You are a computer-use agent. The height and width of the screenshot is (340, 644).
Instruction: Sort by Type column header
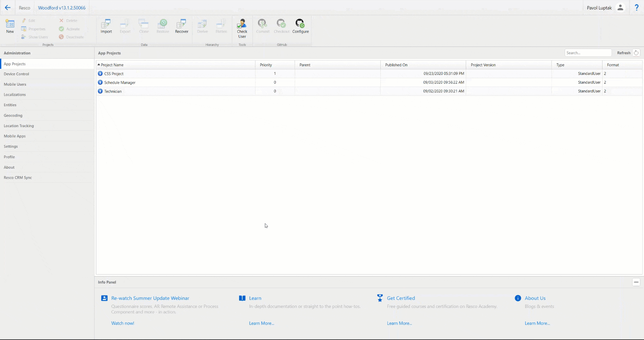(x=577, y=65)
